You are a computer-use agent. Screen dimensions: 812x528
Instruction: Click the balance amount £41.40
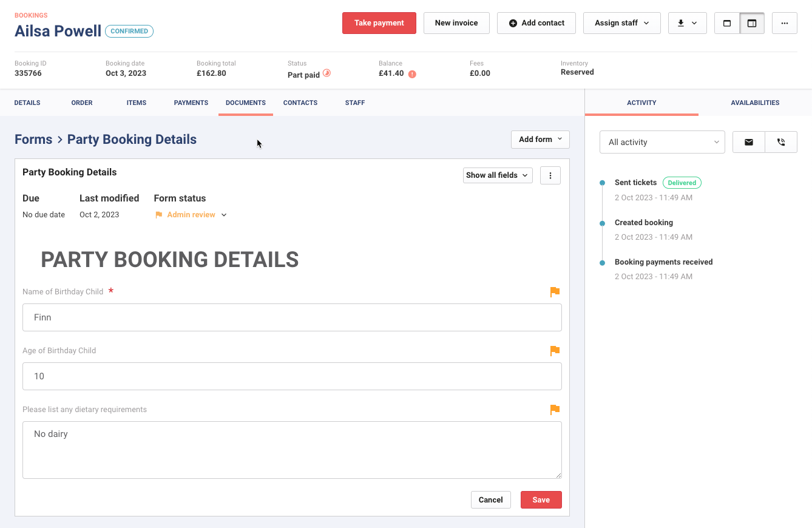tap(391, 73)
